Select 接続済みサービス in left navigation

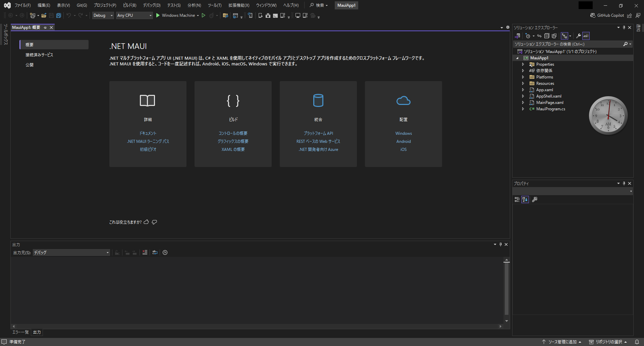click(39, 55)
